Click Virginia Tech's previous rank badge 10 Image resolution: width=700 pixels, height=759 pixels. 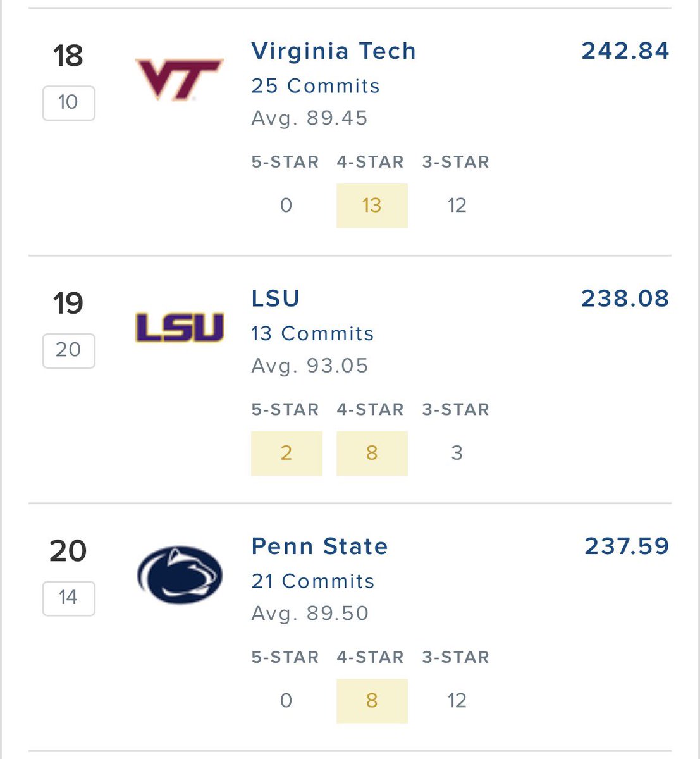pos(68,103)
